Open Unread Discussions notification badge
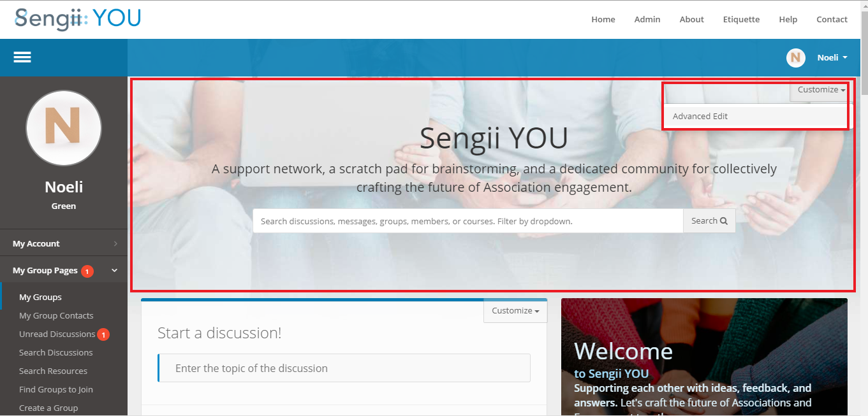868x416 pixels. pyautogui.click(x=103, y=334)
